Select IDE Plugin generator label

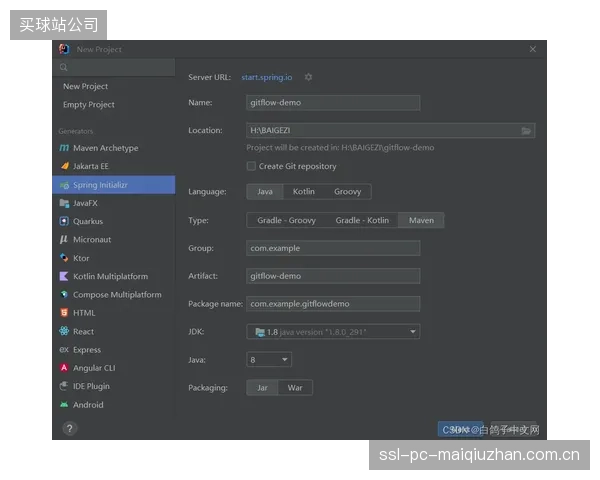(91, 386)
